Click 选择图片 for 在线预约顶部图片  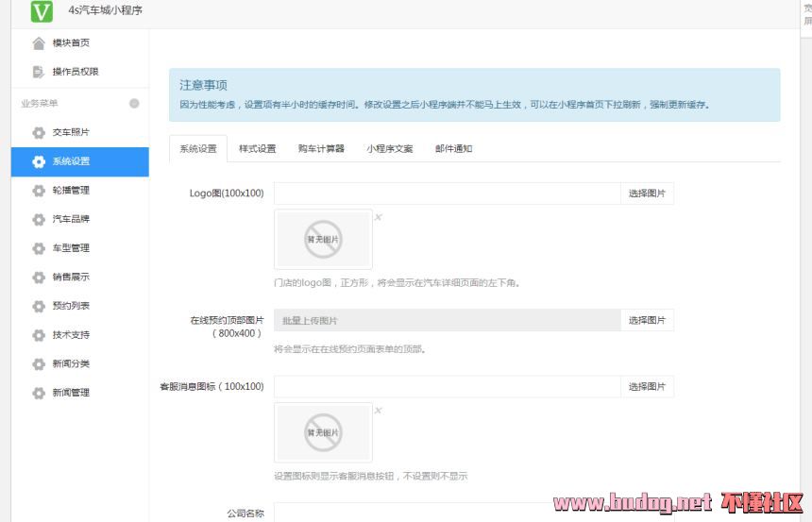(x=647, y=321)
